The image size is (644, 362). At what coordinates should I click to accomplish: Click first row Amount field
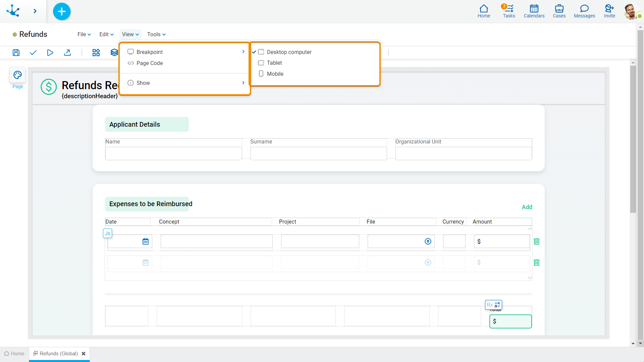(x=502, y=241)
